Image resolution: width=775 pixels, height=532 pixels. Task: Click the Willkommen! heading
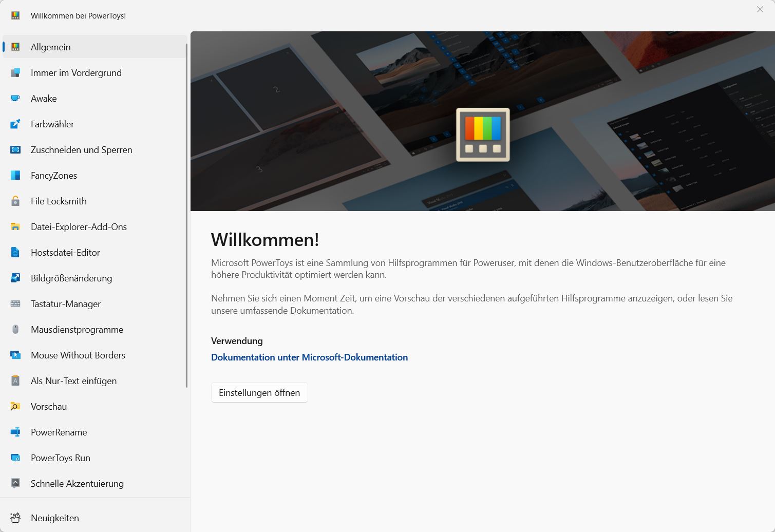click(x=265, y=240)
